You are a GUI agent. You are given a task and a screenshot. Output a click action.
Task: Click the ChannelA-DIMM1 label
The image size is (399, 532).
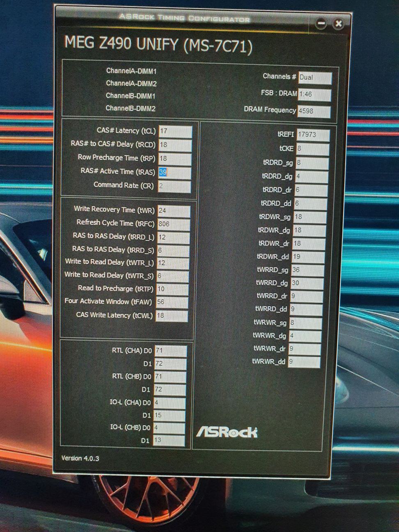pyautogui.click(x=131, y=71)
